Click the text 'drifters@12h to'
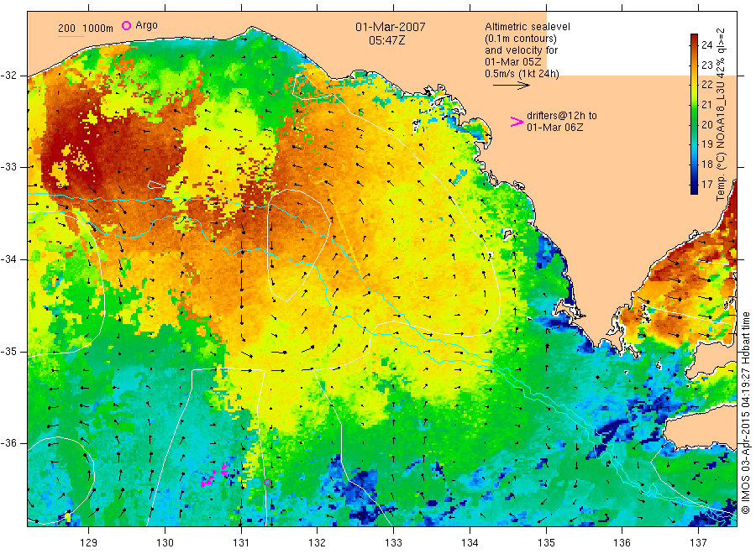The image size is (756, 554). (x=562, y=116)
